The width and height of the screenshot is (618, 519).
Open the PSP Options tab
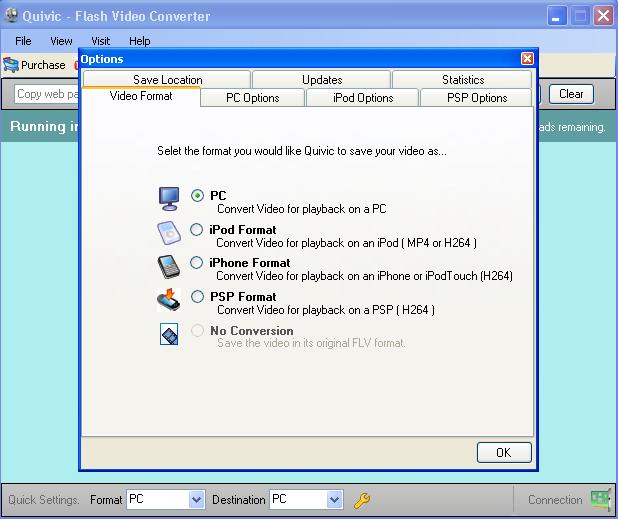tap(477, 98)
